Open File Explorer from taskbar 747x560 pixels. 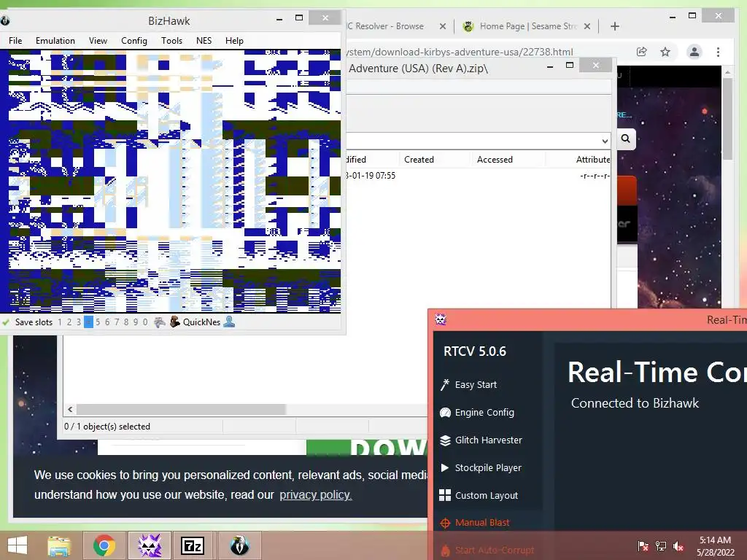click(59, 545)
